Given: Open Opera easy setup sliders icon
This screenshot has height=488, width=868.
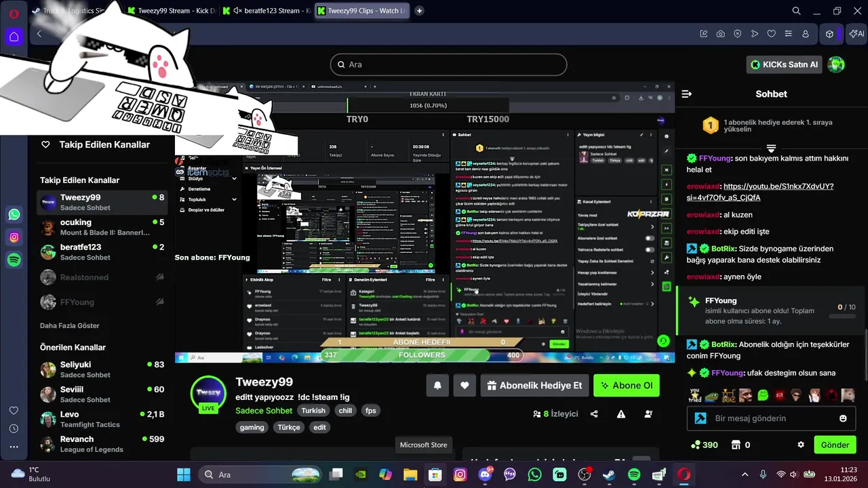Looking at the screenshot, I should click(789, 34).
